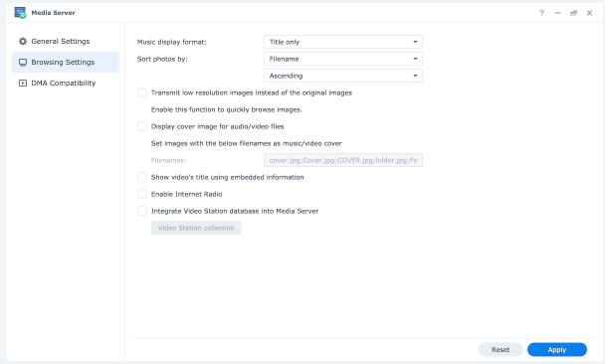Toggle display cover image for audio/video files
Screen dimensions: 605x364
[x=142, y=126]
